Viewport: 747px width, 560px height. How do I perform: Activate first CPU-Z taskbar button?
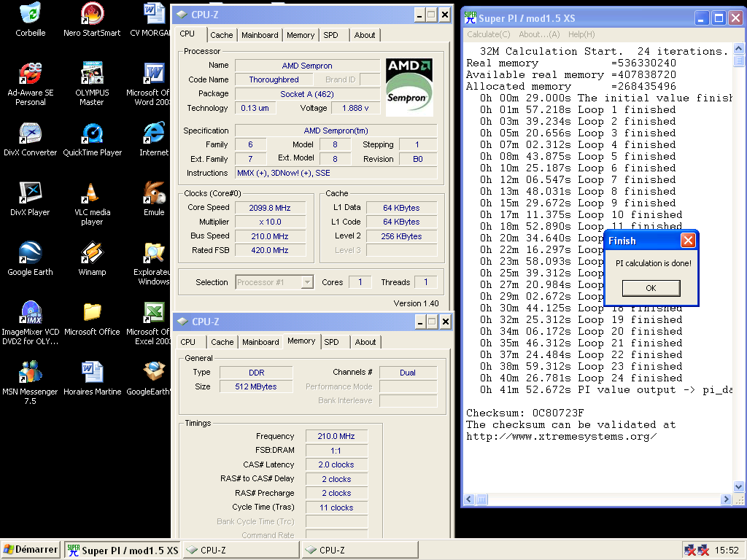pyautogui.click(x=241, y=551)
